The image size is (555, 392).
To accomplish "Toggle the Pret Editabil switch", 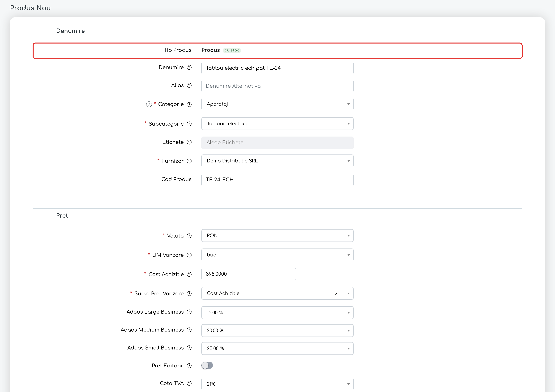I will [207, 365].
